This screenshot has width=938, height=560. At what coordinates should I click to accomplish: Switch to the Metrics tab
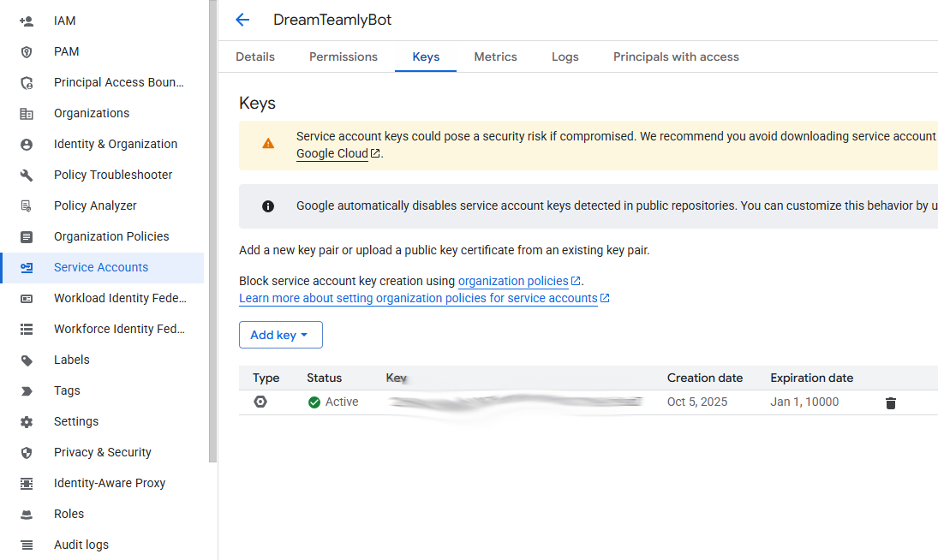(x=495, y=57)
